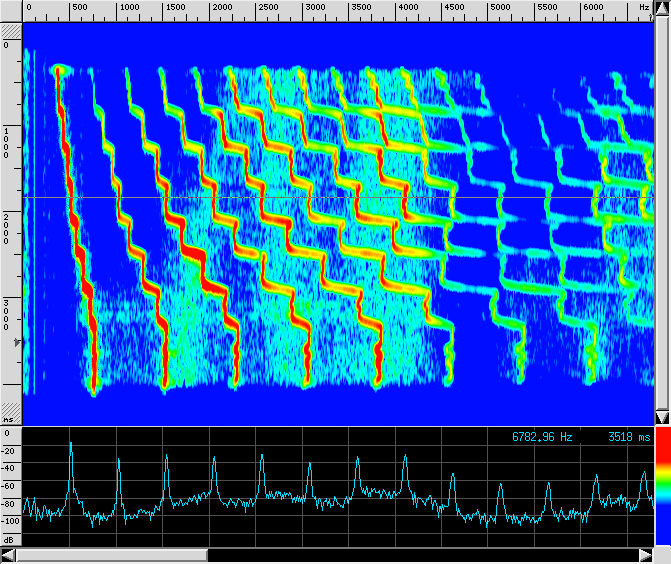671x564 pixels.
Task: Click the 3000 mark on frequency ruler
Action: point(314,8)
